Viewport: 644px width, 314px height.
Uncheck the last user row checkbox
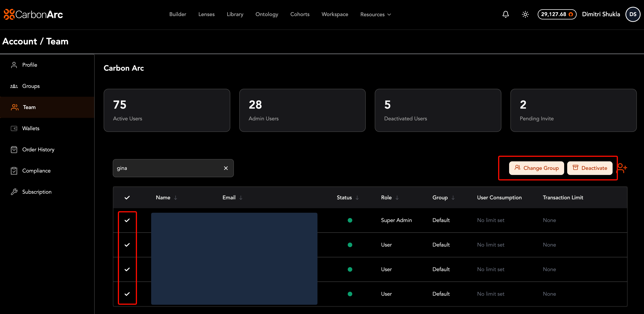pos(127,294)
